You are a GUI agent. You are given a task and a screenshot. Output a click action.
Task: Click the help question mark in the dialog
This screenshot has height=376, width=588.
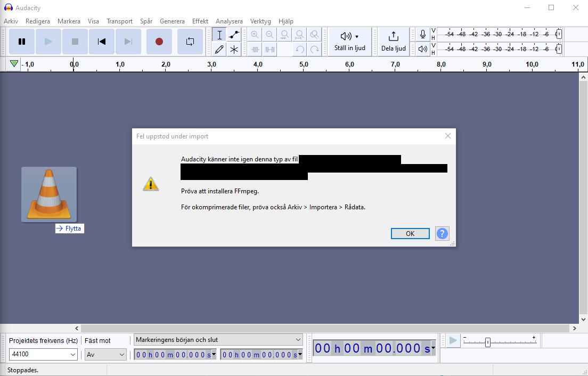442,233
